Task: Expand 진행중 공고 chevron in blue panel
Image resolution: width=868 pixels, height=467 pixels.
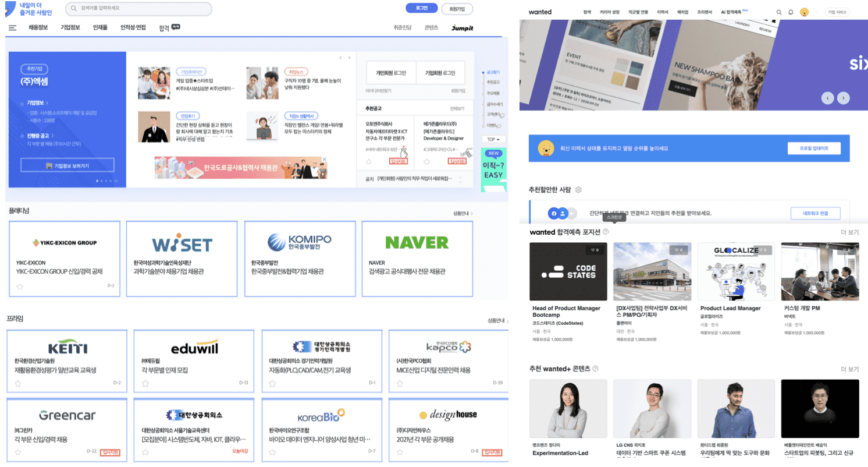Action: (52, 136)
